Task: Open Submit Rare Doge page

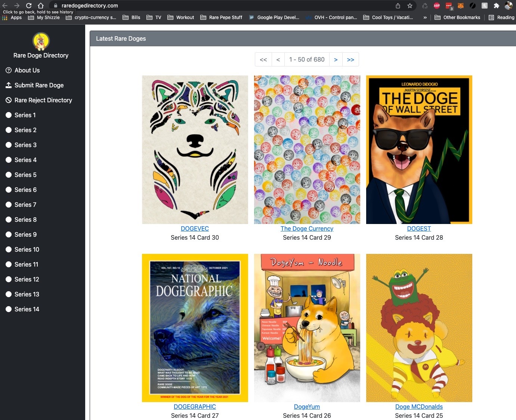Action: [x=39, y=85]
